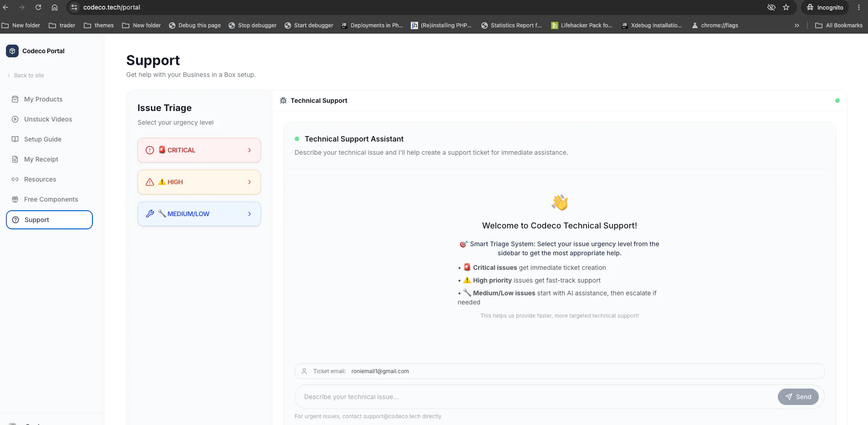The image size is (868, 425).
Task: Click the tracking protection eye icon
Action: [x=771, y=7]
